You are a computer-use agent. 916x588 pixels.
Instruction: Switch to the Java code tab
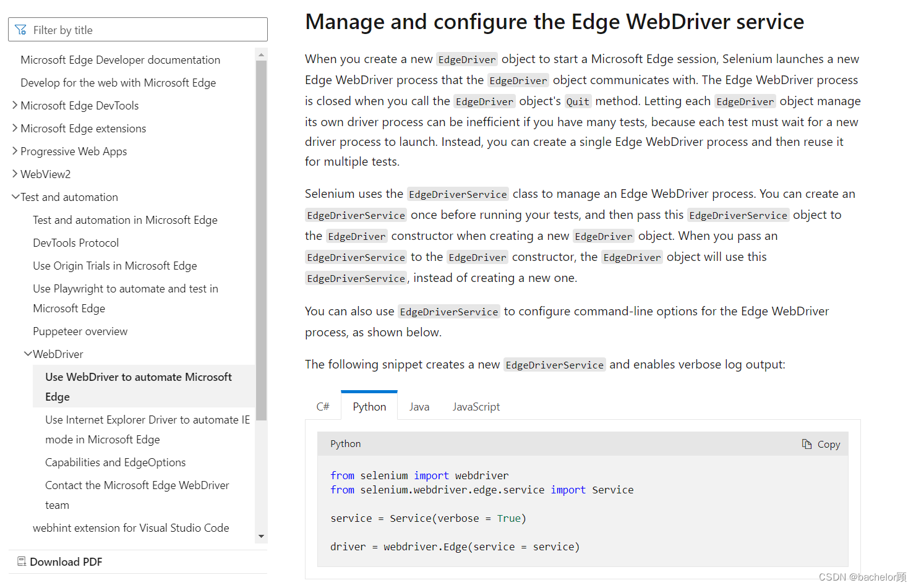[419, 407]
